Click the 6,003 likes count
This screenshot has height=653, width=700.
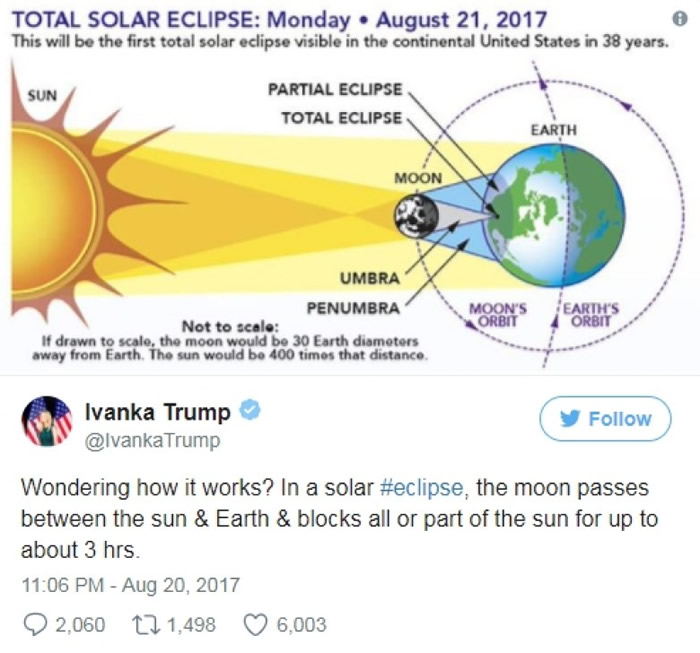tap(301, 625)
